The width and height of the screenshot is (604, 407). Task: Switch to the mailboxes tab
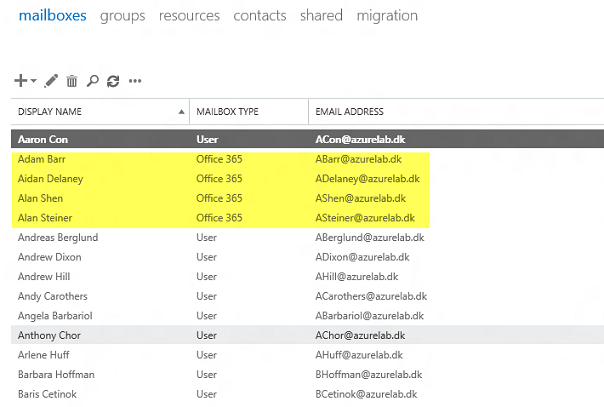(x=53, y=16)
